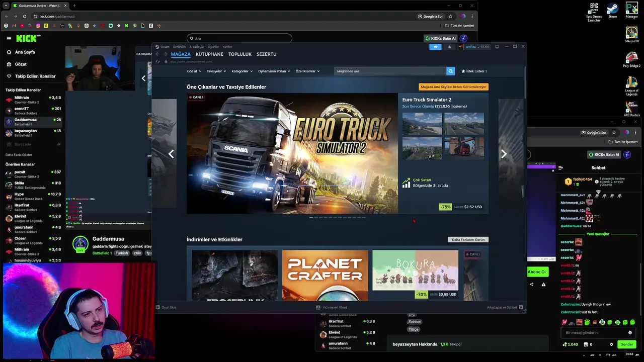The width and height of the screenshot is (644, 362).
Task: Open the Steam menu
Action: pos(165,47)
